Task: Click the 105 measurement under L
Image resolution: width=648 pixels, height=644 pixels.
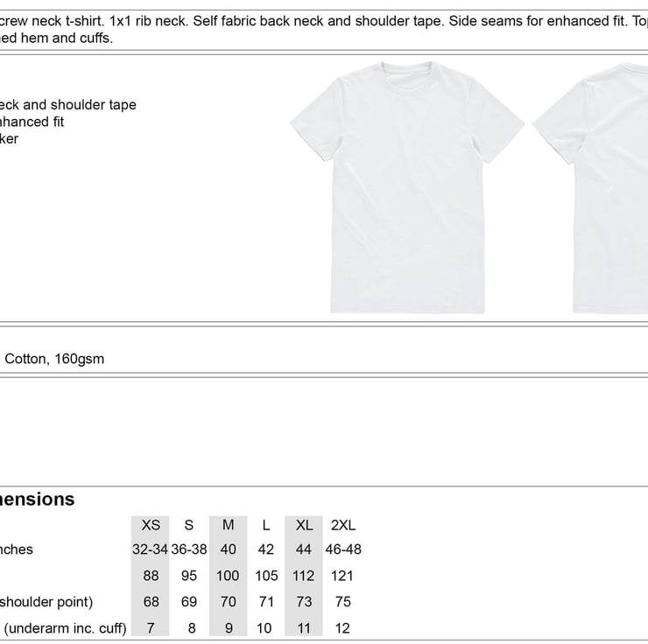Action: (x=266, y=576)
